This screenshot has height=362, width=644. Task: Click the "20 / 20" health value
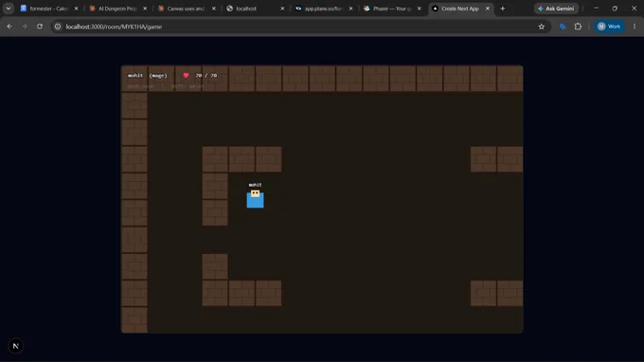pos(206,76)
